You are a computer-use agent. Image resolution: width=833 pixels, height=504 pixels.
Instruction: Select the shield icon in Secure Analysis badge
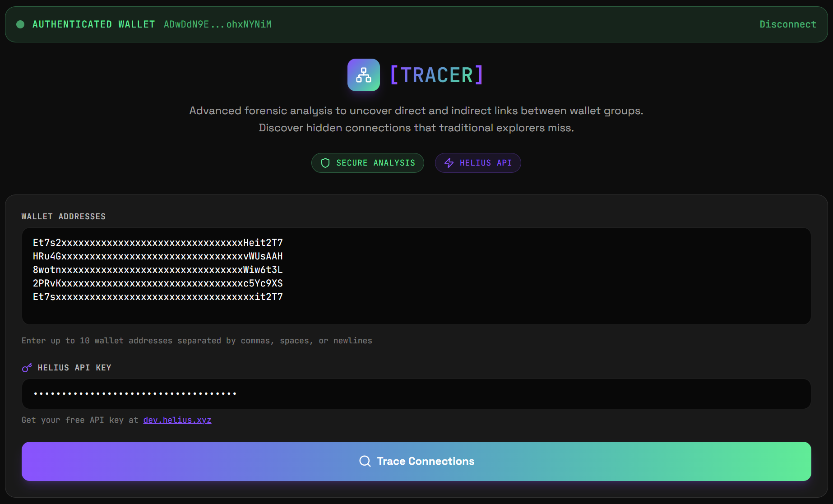point(325,163)
